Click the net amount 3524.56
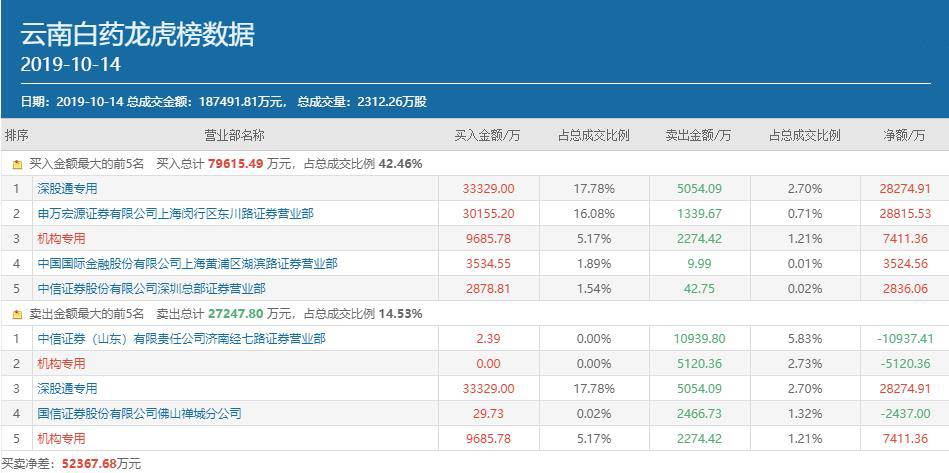949x473 pixels. point(904,264)
